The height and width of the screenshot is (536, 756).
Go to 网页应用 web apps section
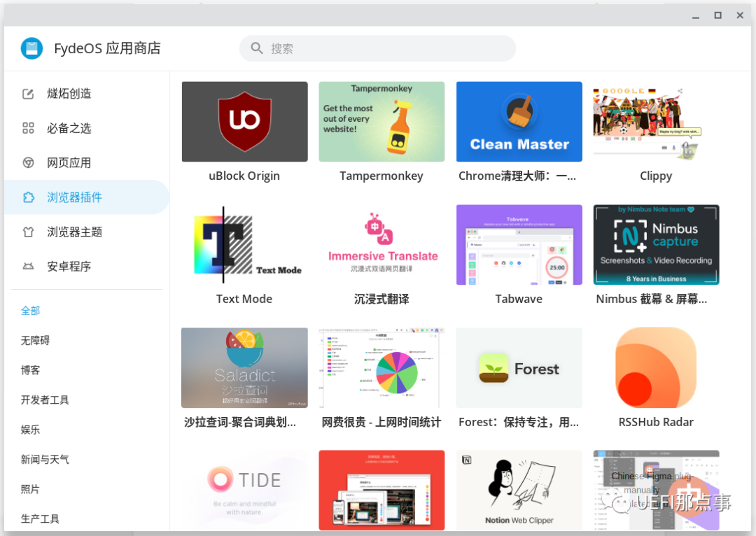69,163
